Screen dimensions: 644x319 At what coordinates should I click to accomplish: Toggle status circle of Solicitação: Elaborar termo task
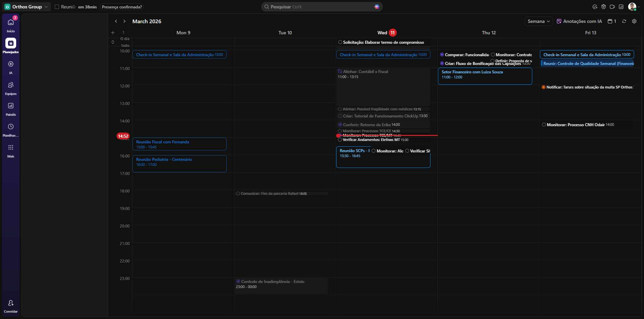340,42
